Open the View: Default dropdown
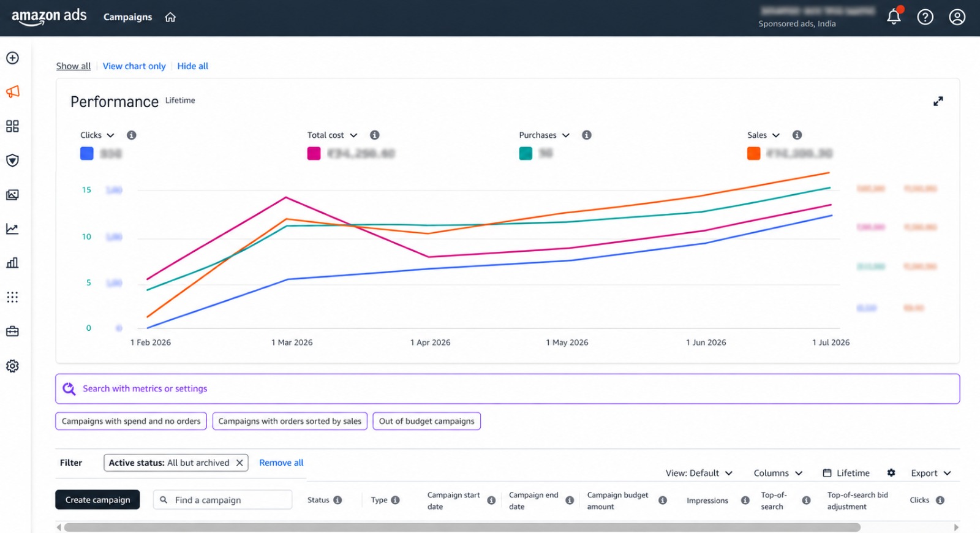 click(699, 473)
